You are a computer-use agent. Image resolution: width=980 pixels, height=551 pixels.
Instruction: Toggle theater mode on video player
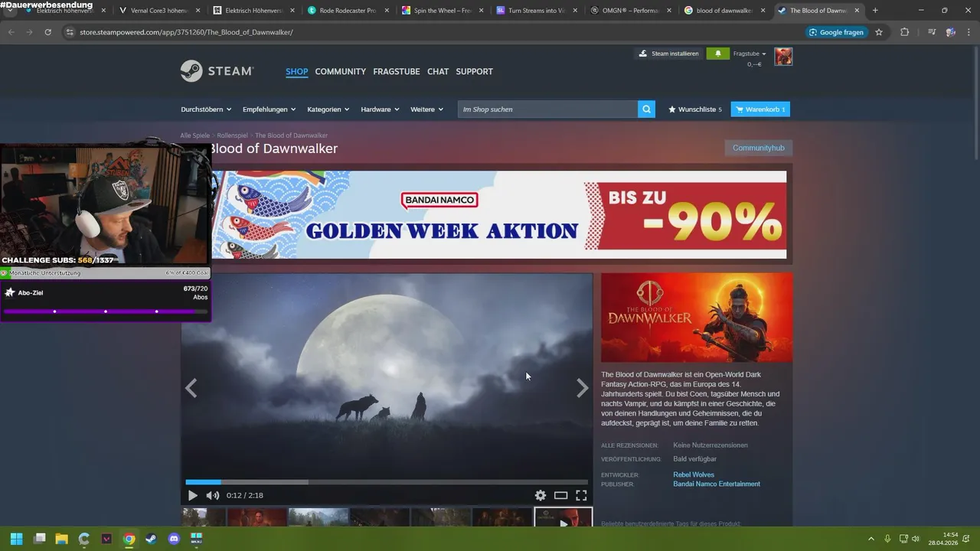point(560,495)
